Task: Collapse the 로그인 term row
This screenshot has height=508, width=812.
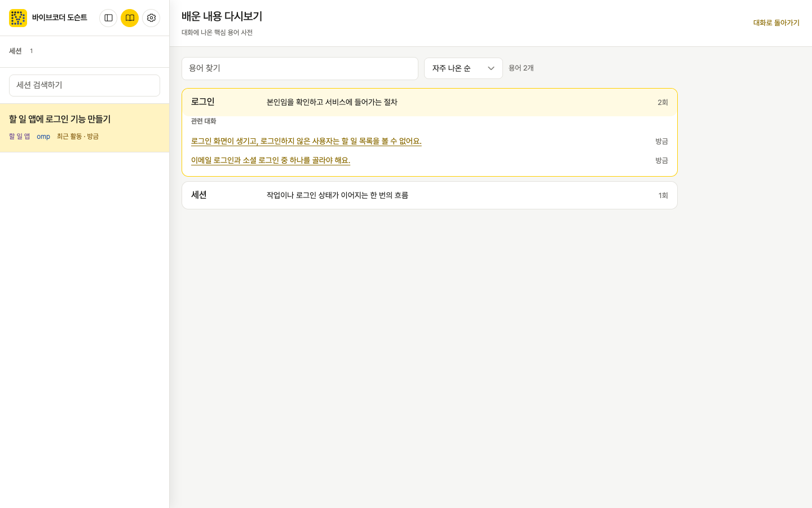Action: pyautogui.click(x=430, y=102)
